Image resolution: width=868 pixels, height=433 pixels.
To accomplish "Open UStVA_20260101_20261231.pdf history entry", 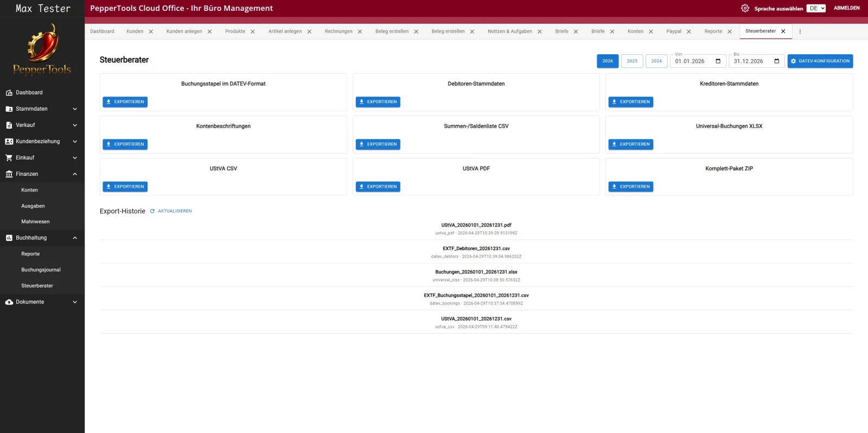I will click(476, 228).
